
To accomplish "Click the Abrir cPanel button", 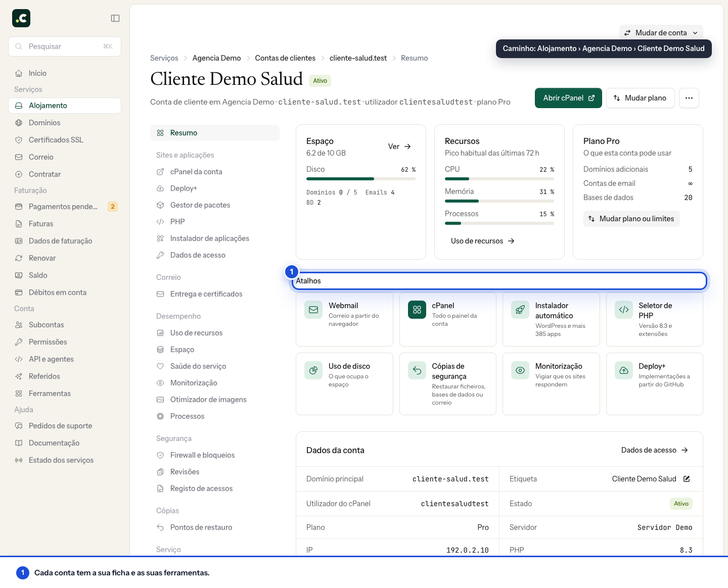I will pos(568,98).
